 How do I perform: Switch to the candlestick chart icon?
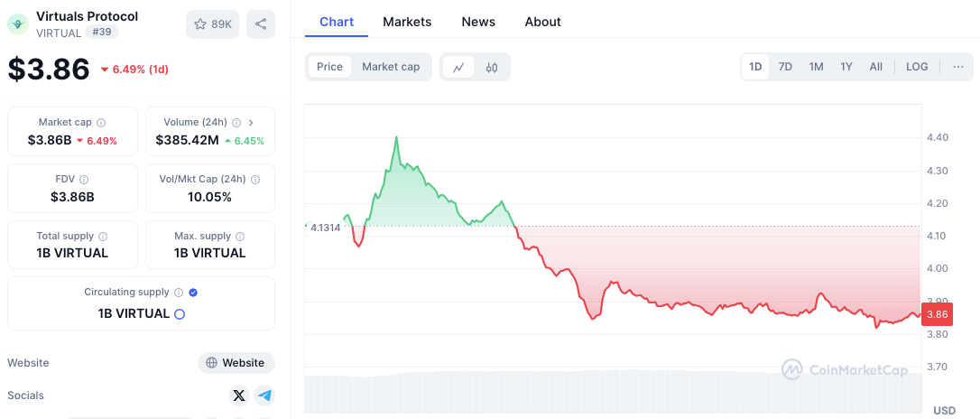point(492,67)
